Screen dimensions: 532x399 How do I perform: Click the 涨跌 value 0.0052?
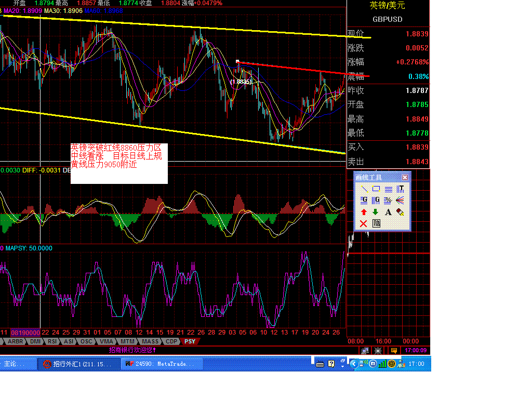coord(417,48)
